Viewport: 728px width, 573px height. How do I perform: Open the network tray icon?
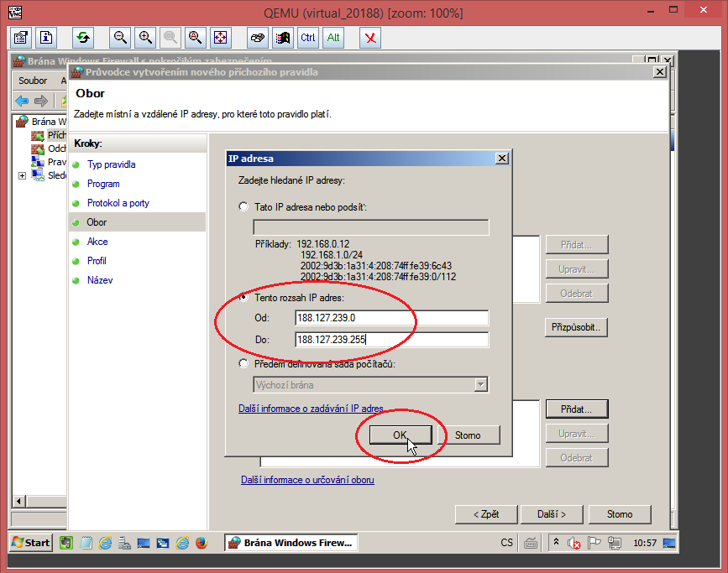tap(615, 542)
